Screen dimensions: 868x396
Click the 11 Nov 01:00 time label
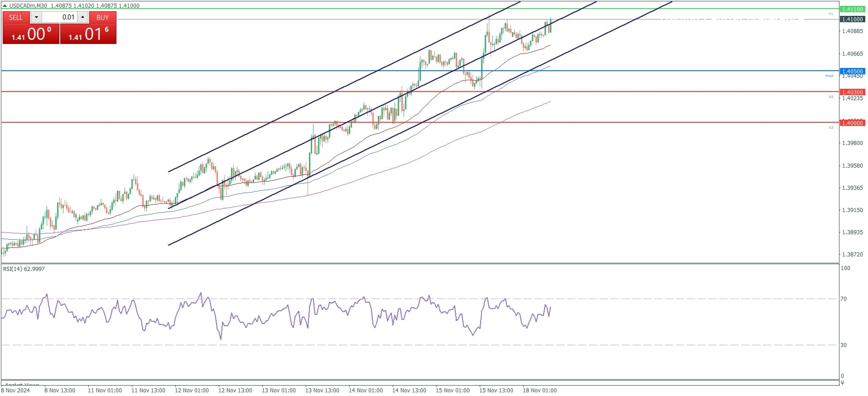coord(105,390)
